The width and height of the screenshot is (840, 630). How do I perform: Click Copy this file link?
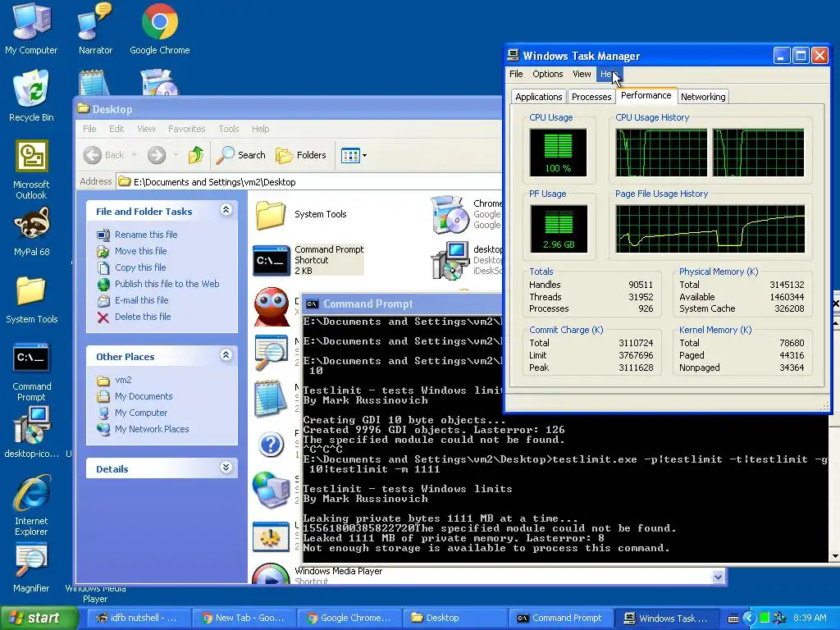140,267
